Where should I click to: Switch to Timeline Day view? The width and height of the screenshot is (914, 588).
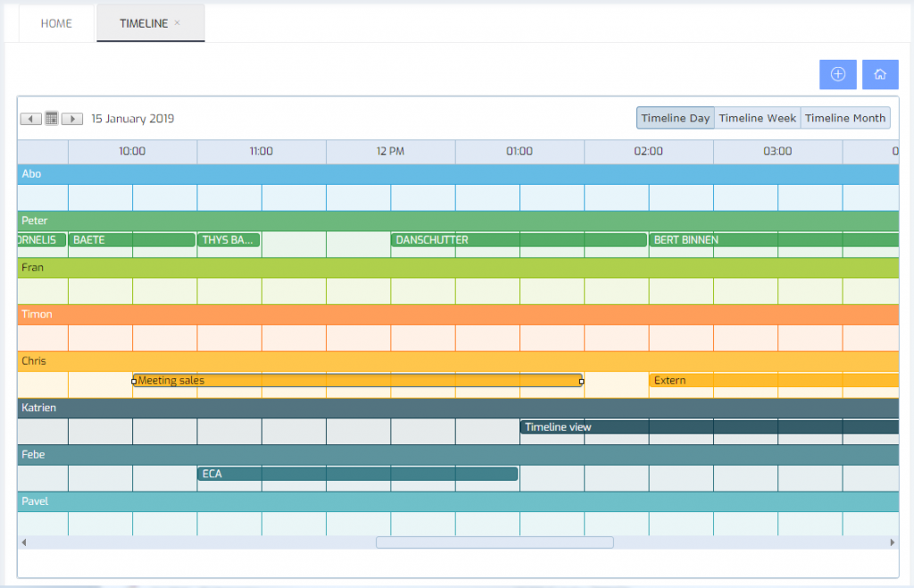[676, 118]
